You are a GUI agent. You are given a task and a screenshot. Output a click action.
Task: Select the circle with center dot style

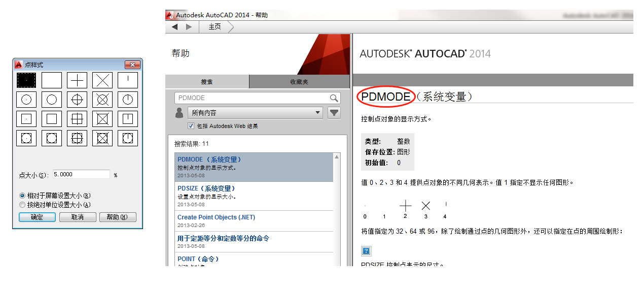tap(26, 100)
